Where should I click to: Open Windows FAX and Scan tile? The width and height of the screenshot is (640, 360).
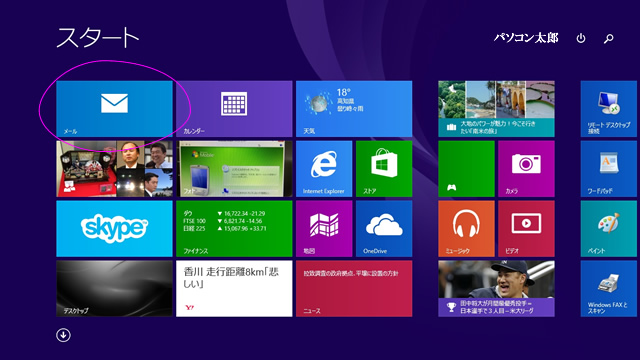tap(609, 289)
